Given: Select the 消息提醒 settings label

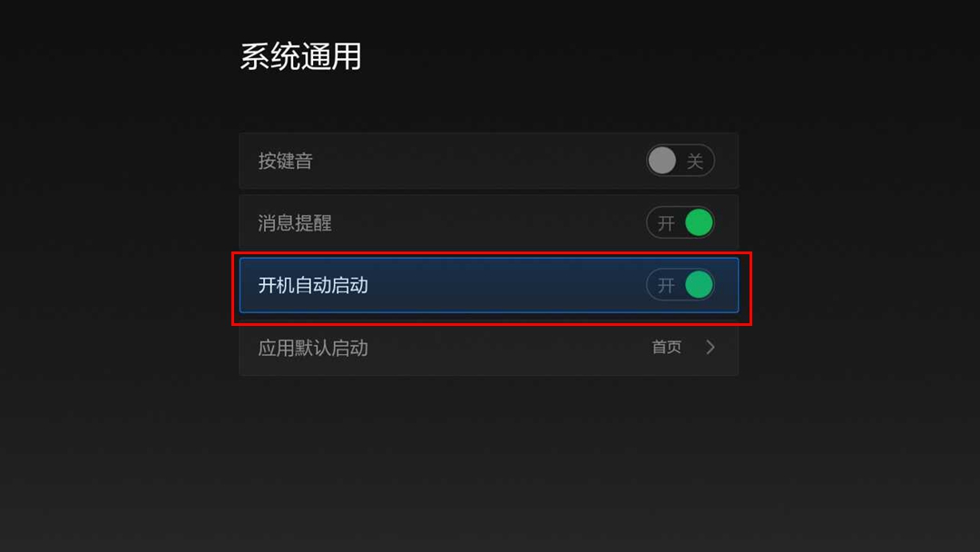Looking at the screenshot, I should [295, 223].
